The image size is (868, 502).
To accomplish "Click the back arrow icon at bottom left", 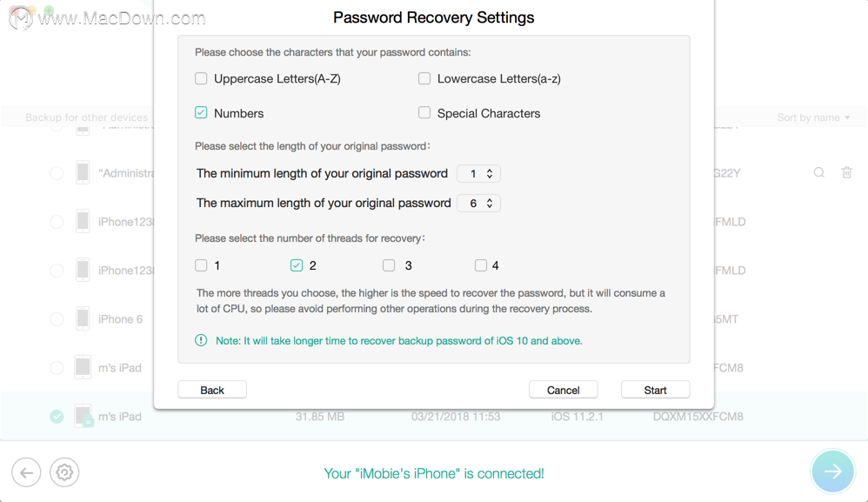I will click(26, 472).
